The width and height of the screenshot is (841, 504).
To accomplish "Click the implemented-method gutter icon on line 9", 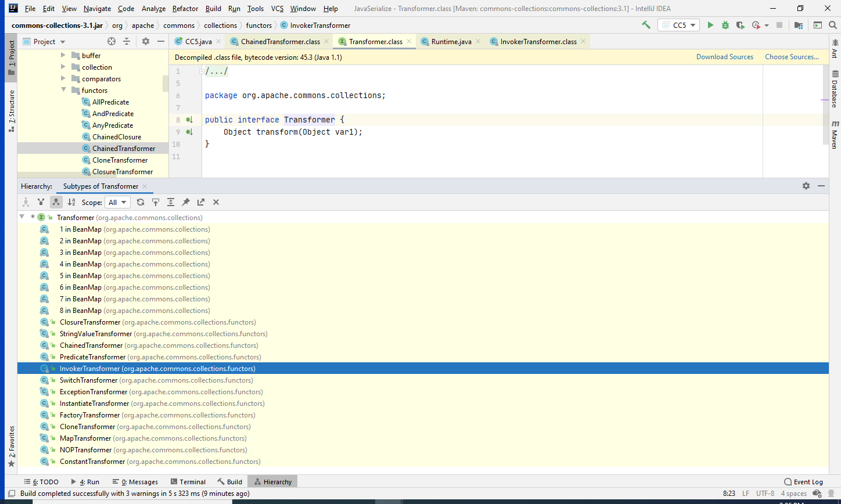I will pyautogui.click(x=189, y=132).
